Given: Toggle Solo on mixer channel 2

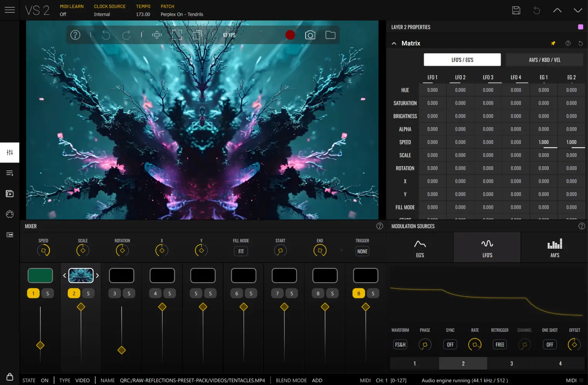Looking at the screenshot, I should [x=88, y=293].
